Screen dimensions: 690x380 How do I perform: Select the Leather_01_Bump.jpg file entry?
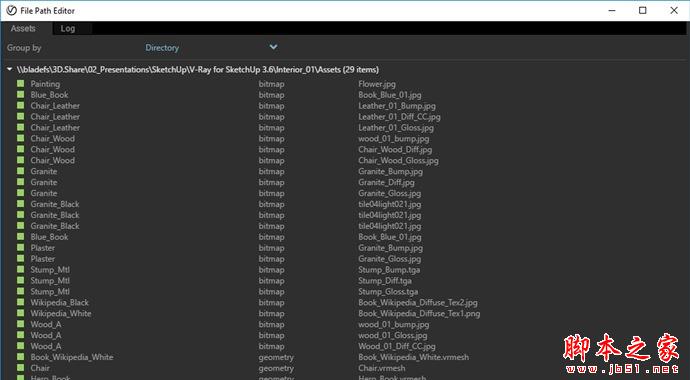point(397,106)
